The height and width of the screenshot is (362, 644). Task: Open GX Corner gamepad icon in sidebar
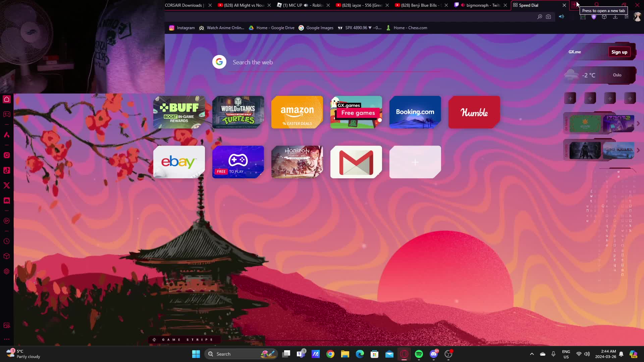(x=7, y=114)
